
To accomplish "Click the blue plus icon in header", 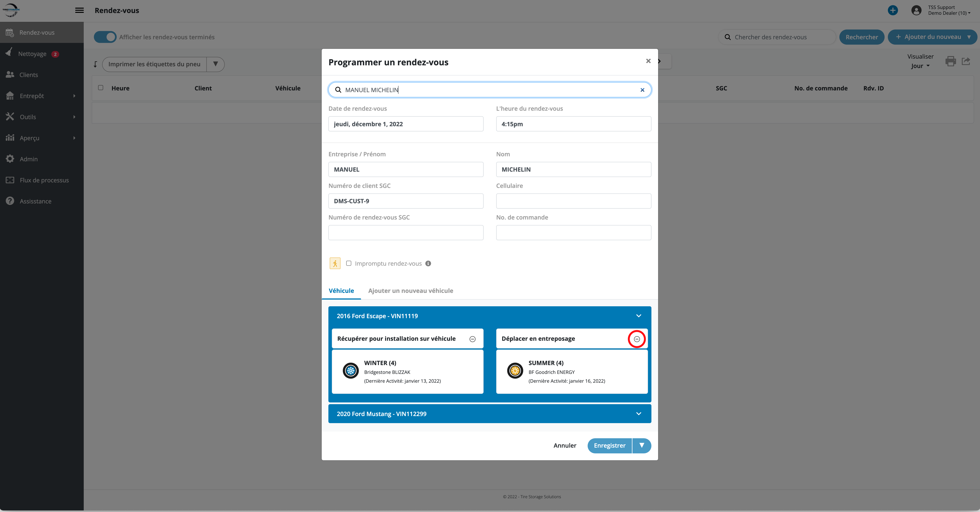I will coord(892,10).
